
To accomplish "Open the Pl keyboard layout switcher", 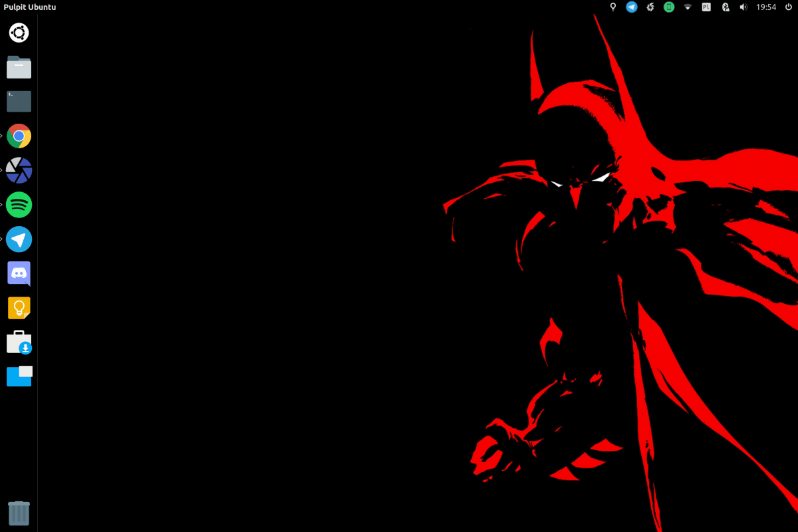I will [706, 7].
